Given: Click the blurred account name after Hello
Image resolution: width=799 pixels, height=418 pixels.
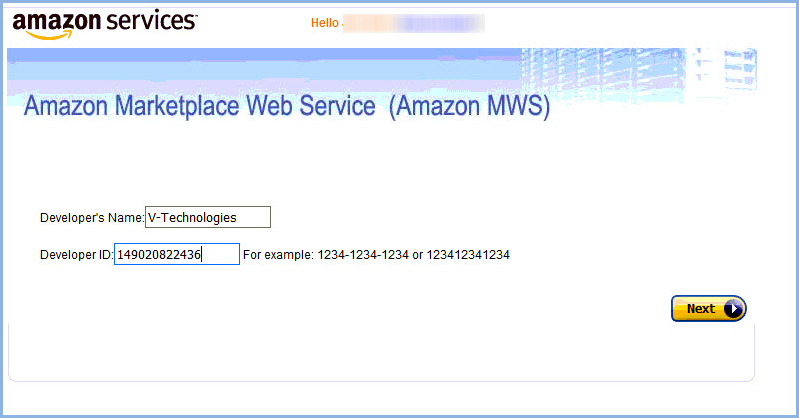Looking at the screenshot, I should coord(413,23).
